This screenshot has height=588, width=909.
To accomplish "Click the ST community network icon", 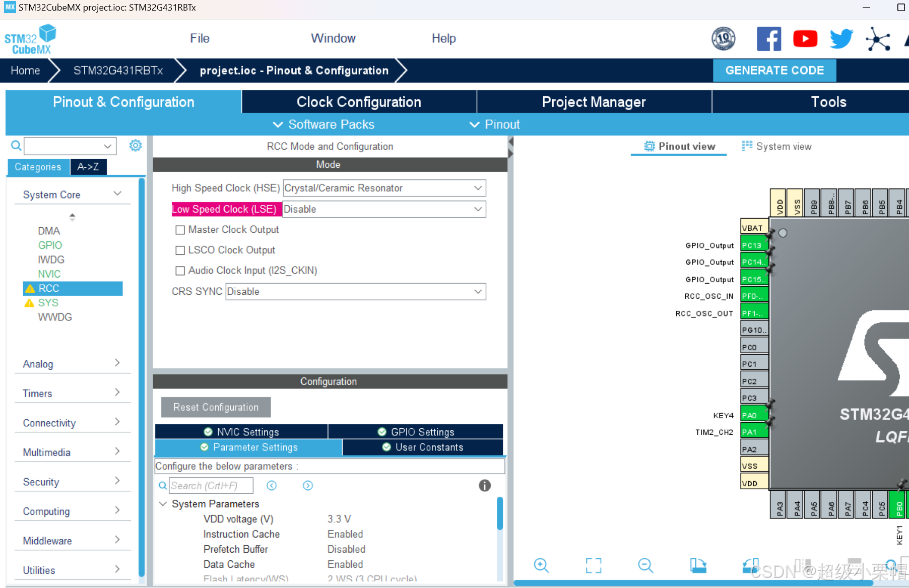I will [x=878, y=39].
